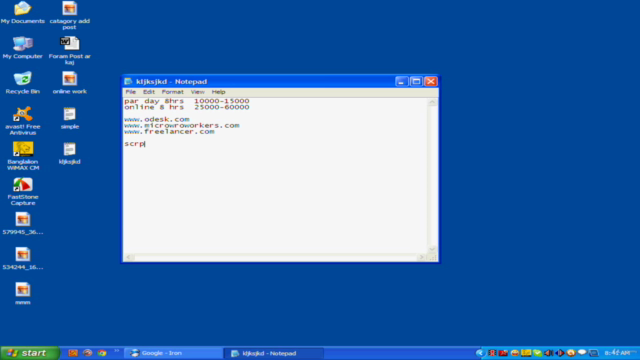The height and width of the screenshot is (360, 640).
Task: Click the Notepad vertical scrollbar down arrow
Action: pos(432,249)
